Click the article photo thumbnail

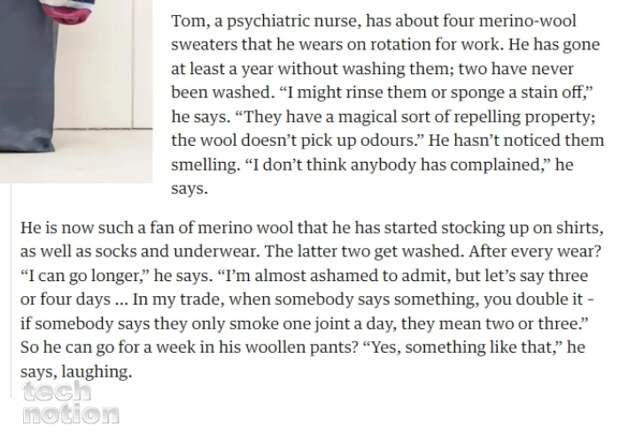(x=76, y=91)
